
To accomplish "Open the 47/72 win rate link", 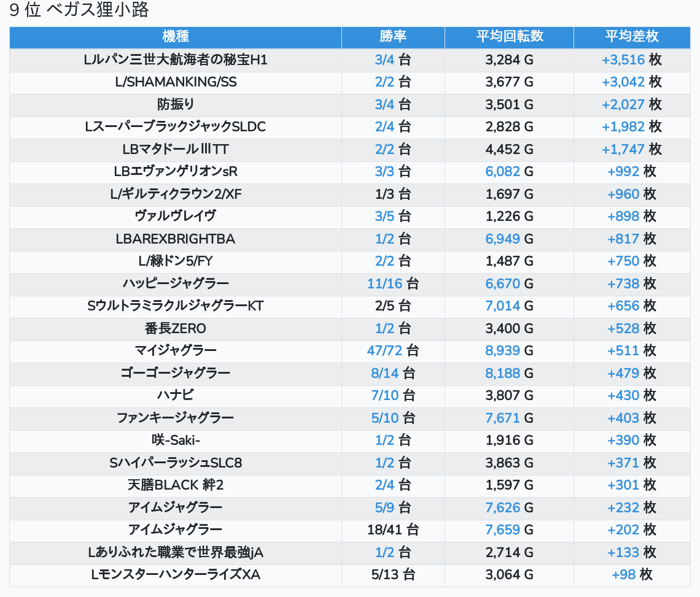I will click(x=383, y=351).
